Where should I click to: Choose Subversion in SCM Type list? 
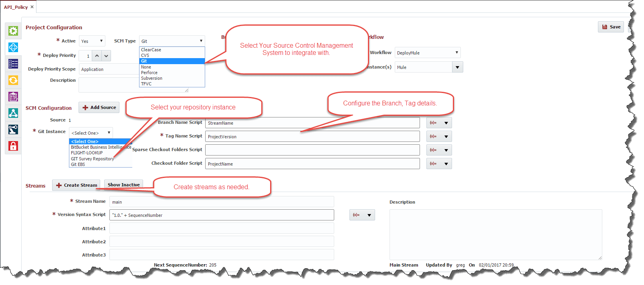pyautogui.click(x=151, y=78)
